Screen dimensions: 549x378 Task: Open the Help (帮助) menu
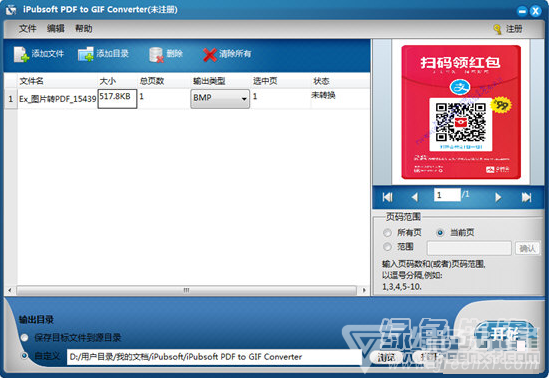pos(84,28)
